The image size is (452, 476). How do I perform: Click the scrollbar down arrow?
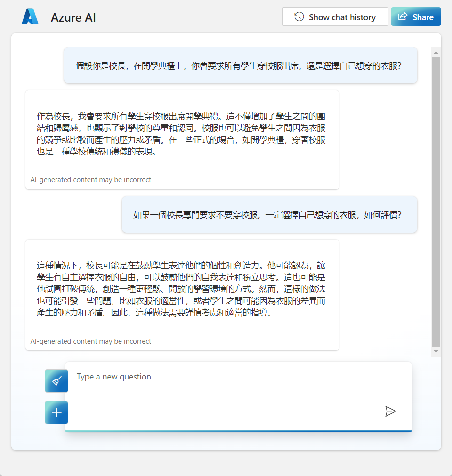pos(436,352)
